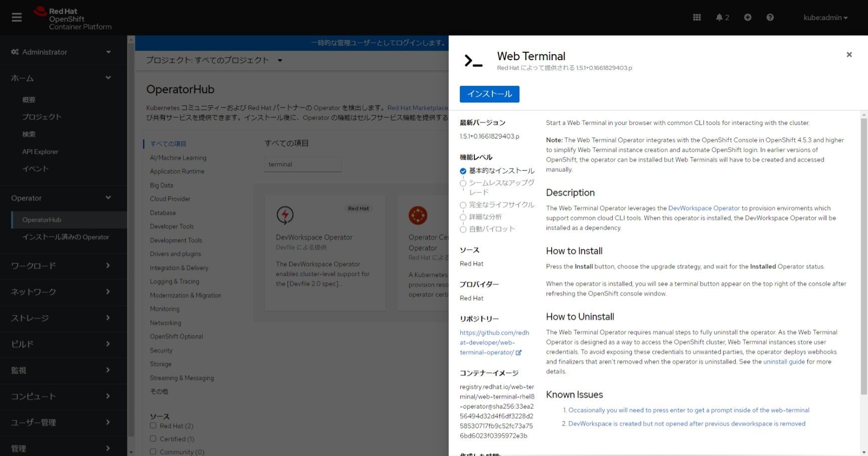Select the Streaming & Messaging category

(x=182, y=378)
